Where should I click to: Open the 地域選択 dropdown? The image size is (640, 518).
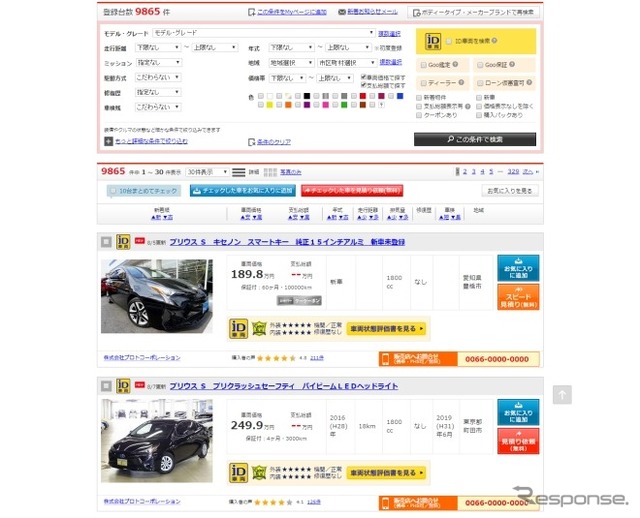click(291, 63)
